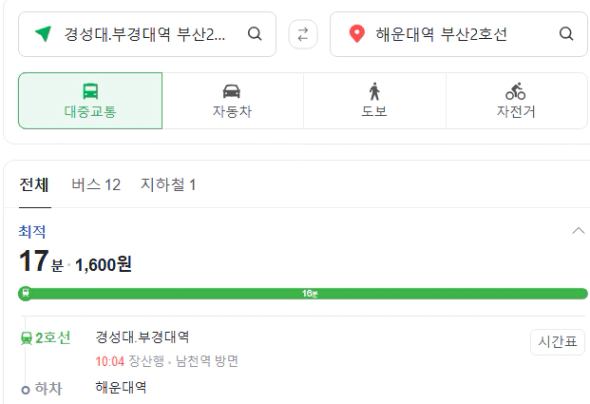This screenshot has height=404, width=590.
Task: Open the 버스 12 tab
Action: [96, 185]
